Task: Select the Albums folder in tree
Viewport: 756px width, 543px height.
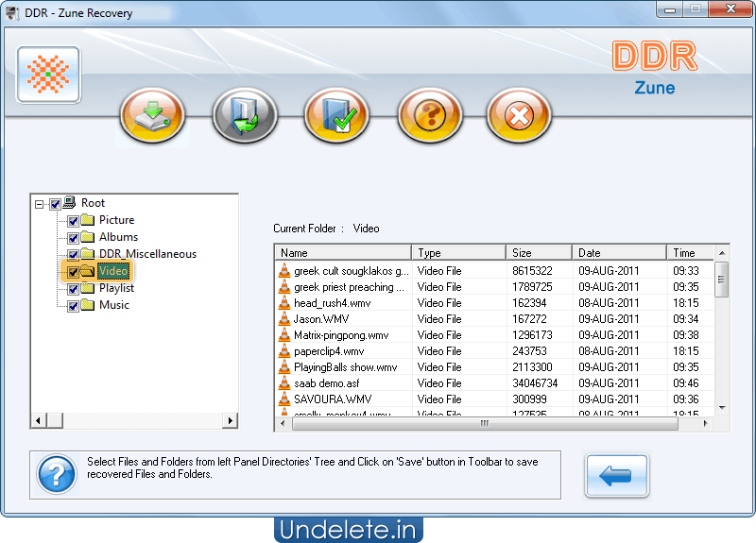Action: point(119,237)
